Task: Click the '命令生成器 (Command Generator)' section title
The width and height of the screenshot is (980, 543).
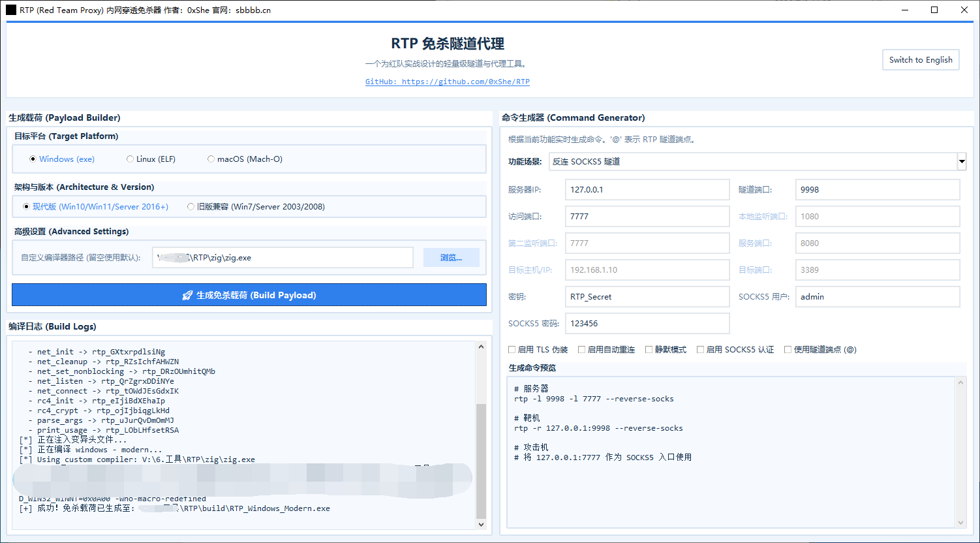Action: point(573,118)
